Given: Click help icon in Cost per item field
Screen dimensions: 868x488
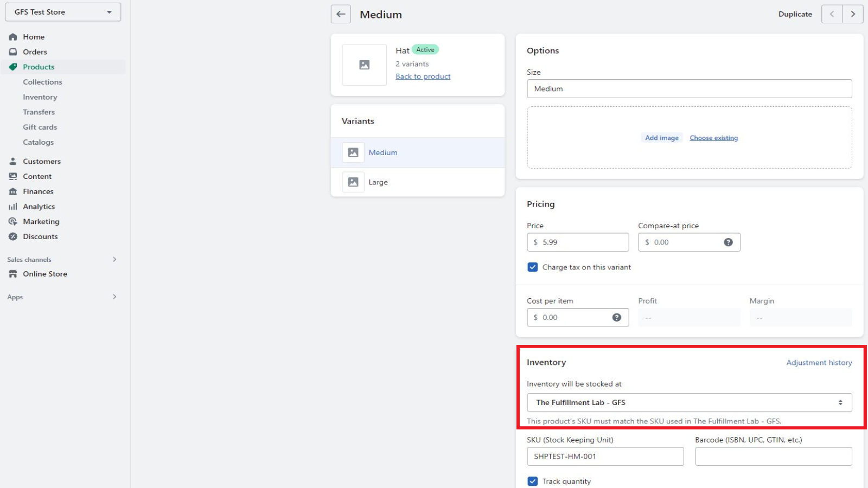Looking at the screenshot, I should pyautogui.click(x=617, y=318).
